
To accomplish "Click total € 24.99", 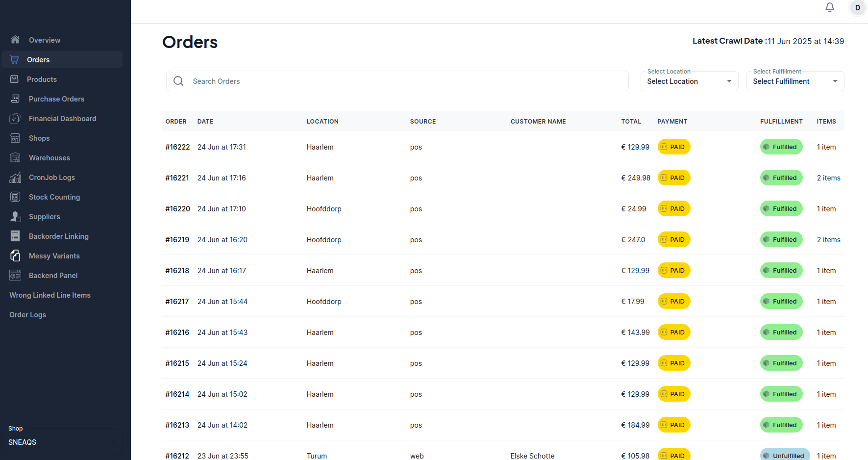I will (x=634, y=209).
